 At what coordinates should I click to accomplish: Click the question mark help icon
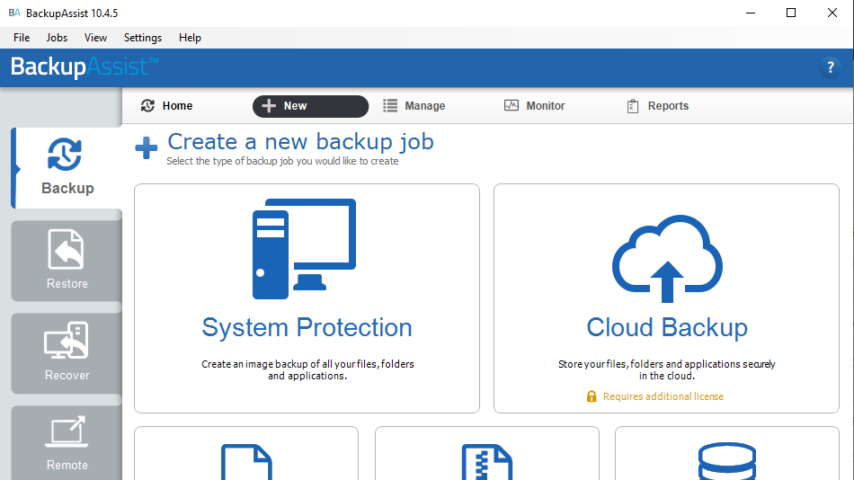pos(830,68)
